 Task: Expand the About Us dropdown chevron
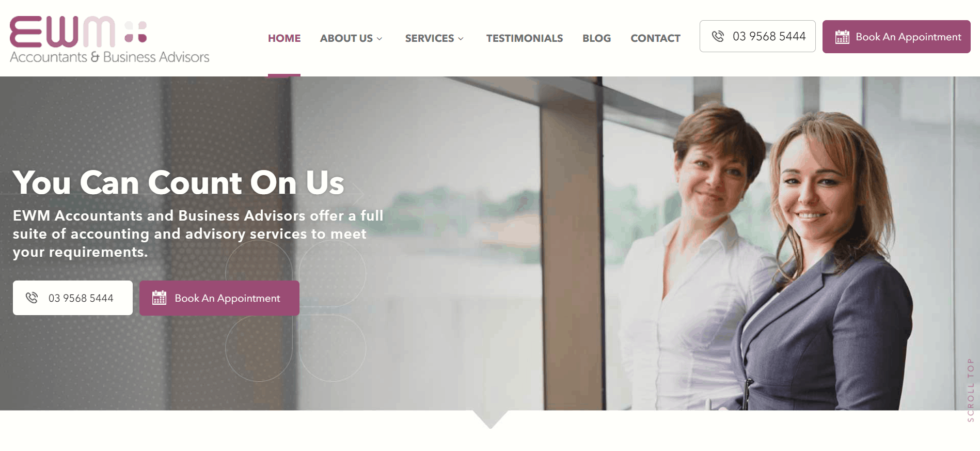[x=380, y=39]
